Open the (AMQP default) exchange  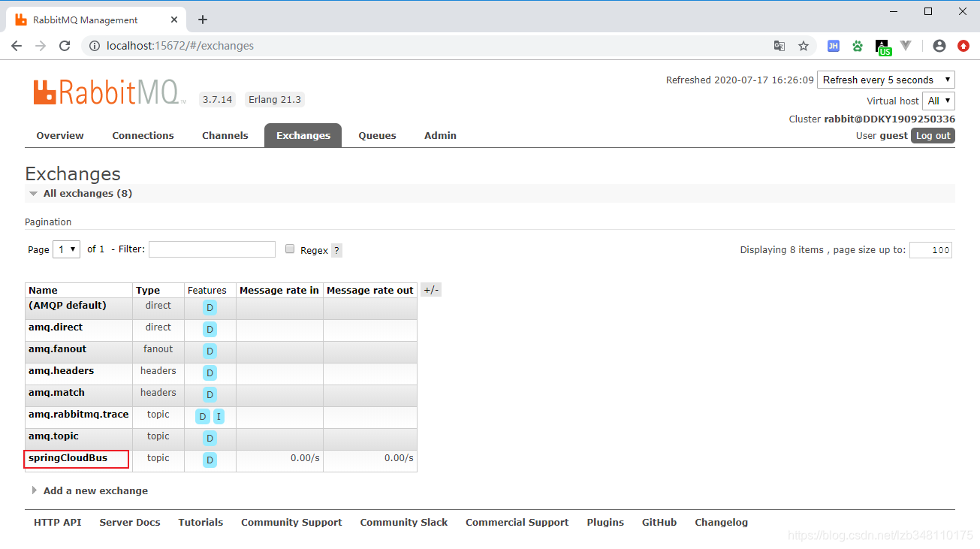click(68, 305)
